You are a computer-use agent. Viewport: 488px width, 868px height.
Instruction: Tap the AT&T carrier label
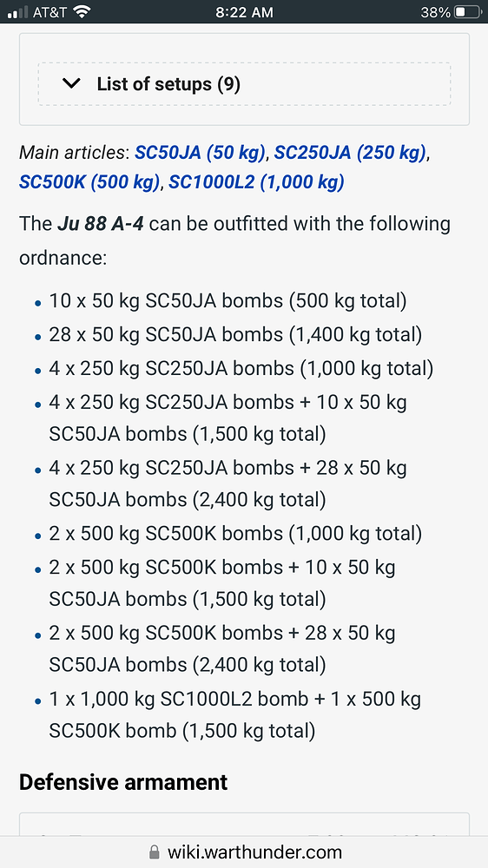(x=50, y=12)
